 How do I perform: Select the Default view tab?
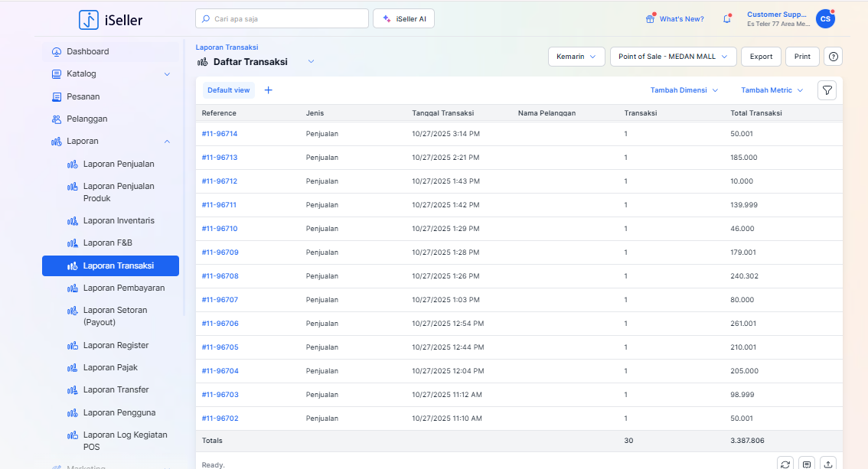(228, 90)
